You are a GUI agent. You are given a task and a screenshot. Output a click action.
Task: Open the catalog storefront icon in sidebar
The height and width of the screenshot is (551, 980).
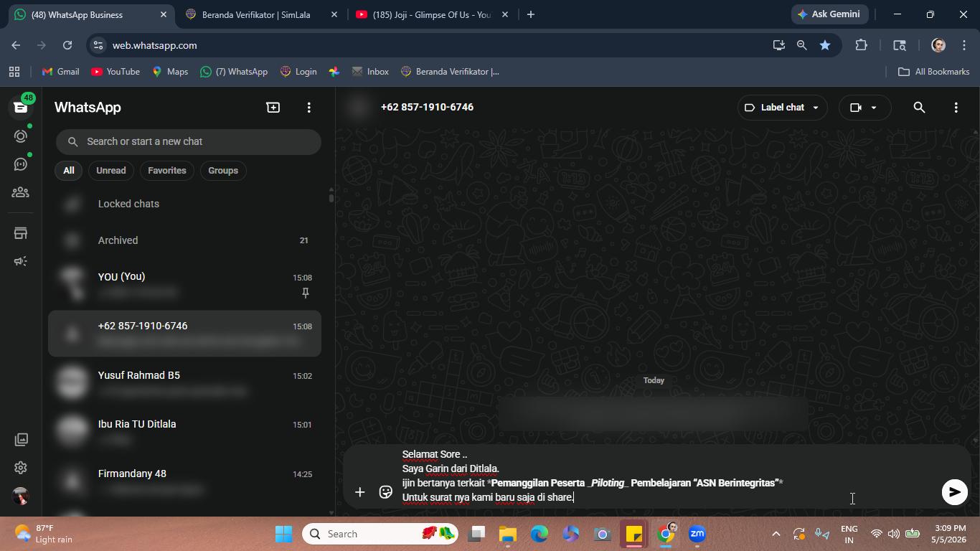point(21,233)
